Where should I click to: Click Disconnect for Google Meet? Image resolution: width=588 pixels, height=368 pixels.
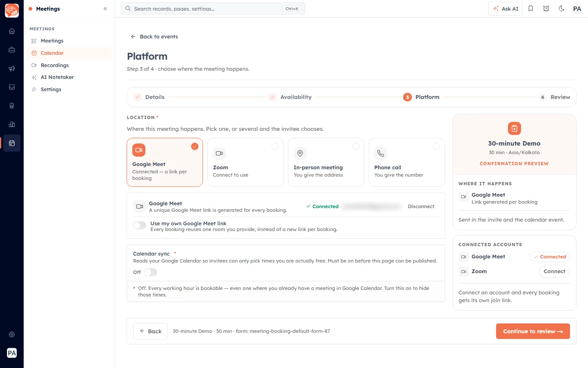click(421, 206)
